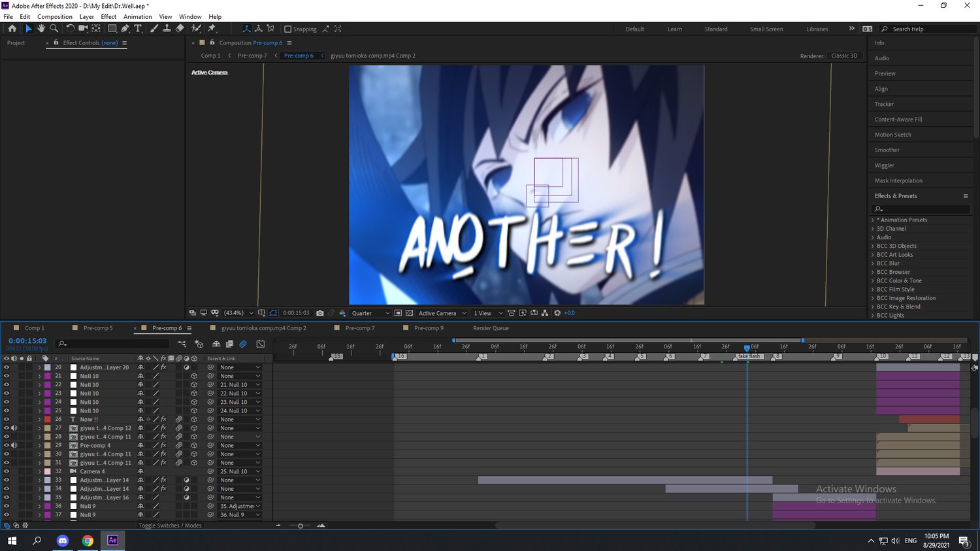Hide layer 26 'Now !!' text layer
The height and width of the screenshot is (551, 980).
click(x=7, y=419)
